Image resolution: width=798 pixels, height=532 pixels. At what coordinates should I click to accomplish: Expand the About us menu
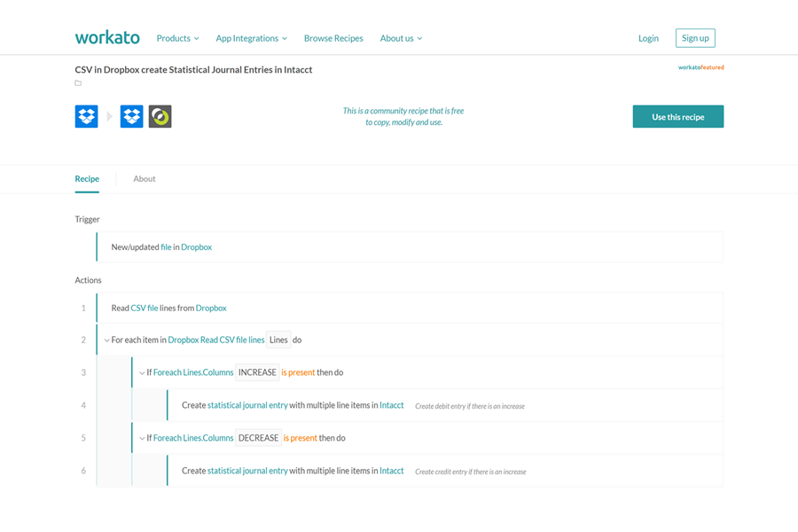[x=401, y=38]
